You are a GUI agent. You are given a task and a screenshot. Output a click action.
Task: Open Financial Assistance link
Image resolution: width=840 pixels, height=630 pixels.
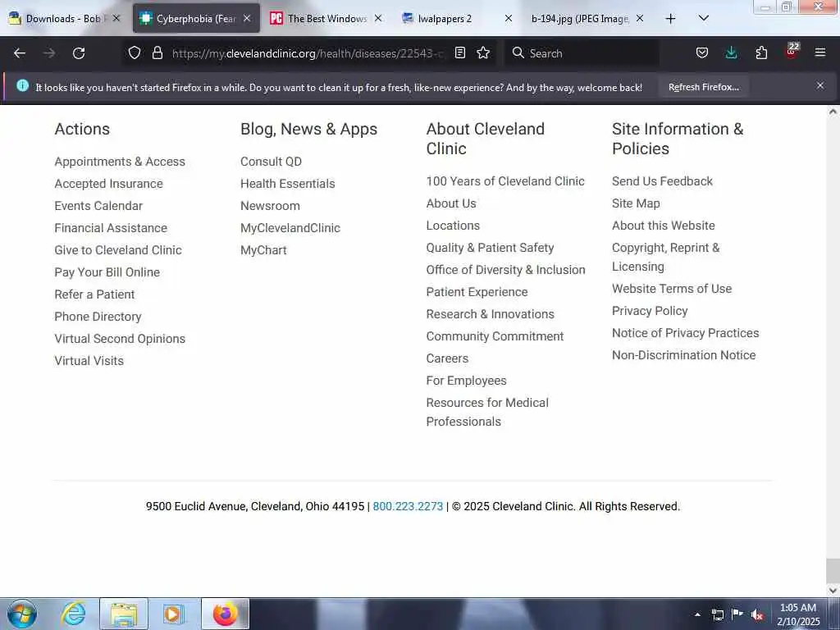tap(111, 228)
